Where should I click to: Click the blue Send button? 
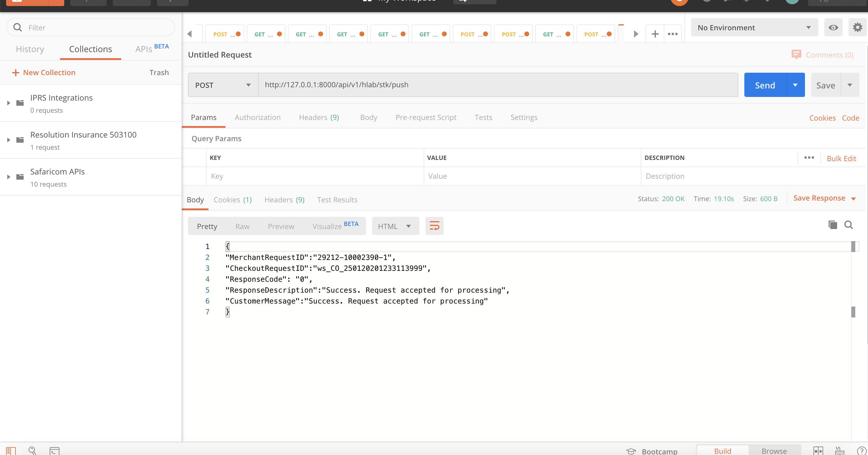tap(765, 85)
